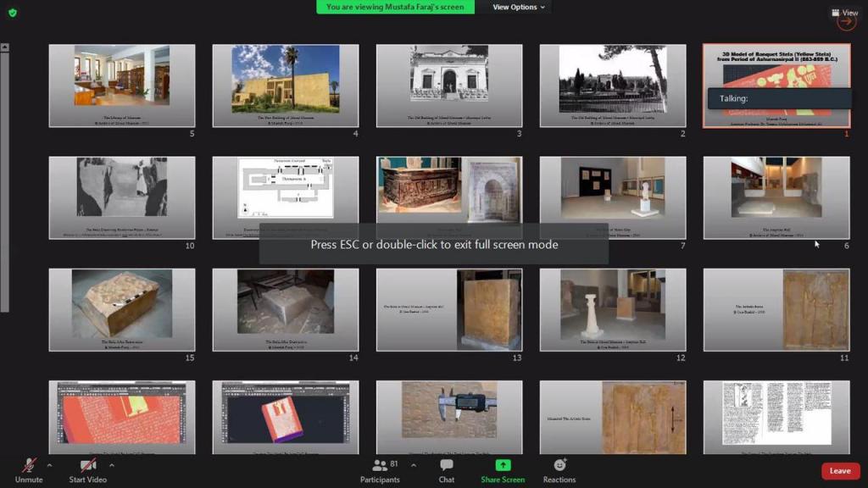Expand video options arrow next to Start Video
This screenshot has height=488, width=868.
[112, 465]
